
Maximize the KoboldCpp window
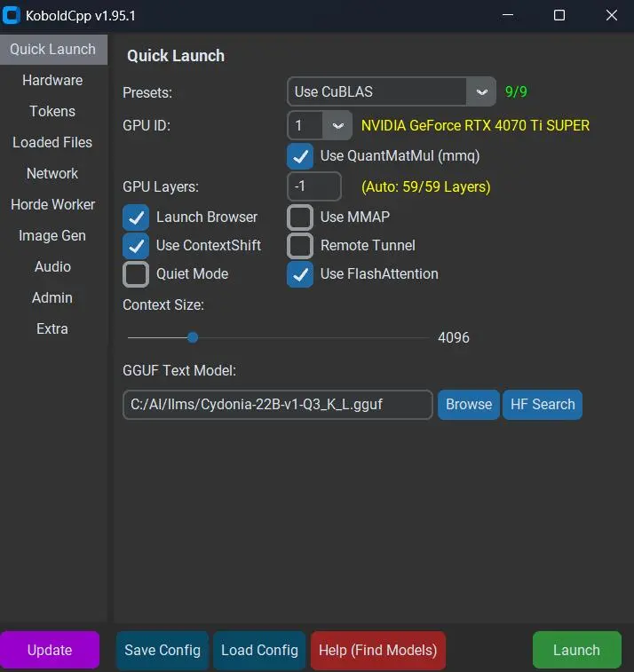[559, 15]
